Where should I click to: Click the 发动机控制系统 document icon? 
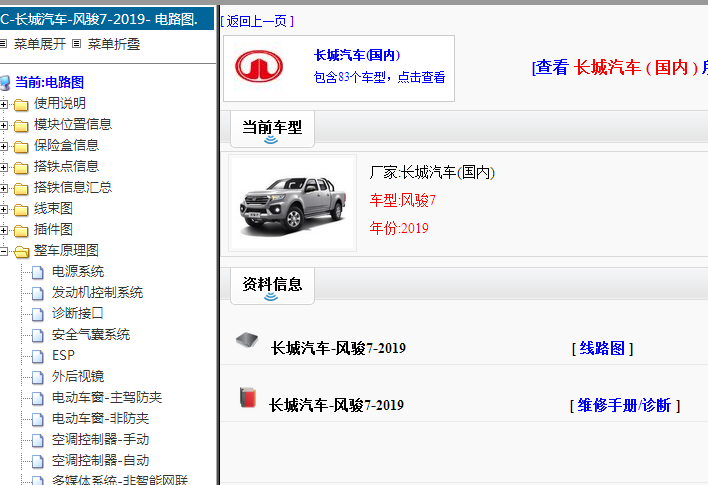(38, 294)
